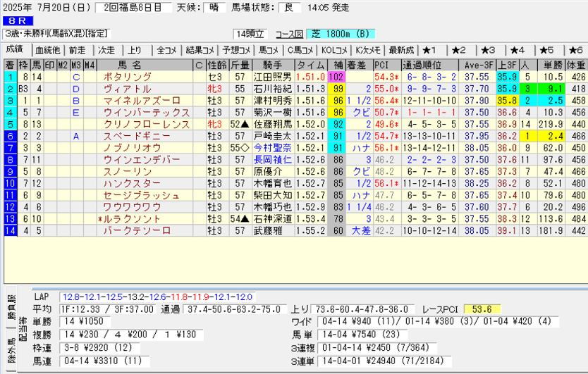The image size is (588, 374).
Task: Click the yellow レースPCI 53.6 value
Action: pyautogui.click(x=486, y=309)
